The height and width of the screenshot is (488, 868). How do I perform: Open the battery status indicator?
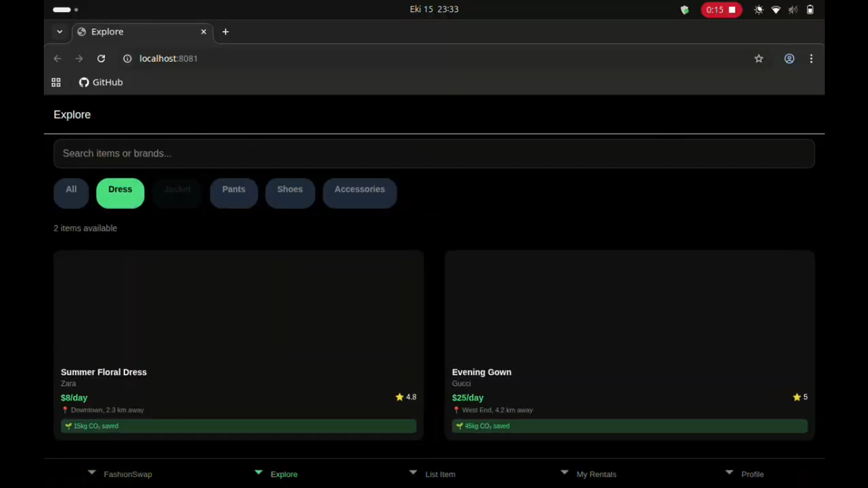pyautogui.click(x=810, y=10)
